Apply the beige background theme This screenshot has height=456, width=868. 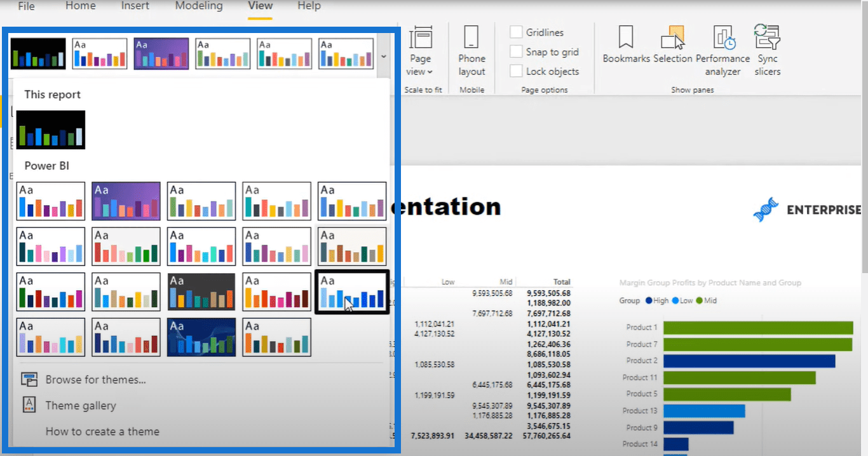[352, 246]
